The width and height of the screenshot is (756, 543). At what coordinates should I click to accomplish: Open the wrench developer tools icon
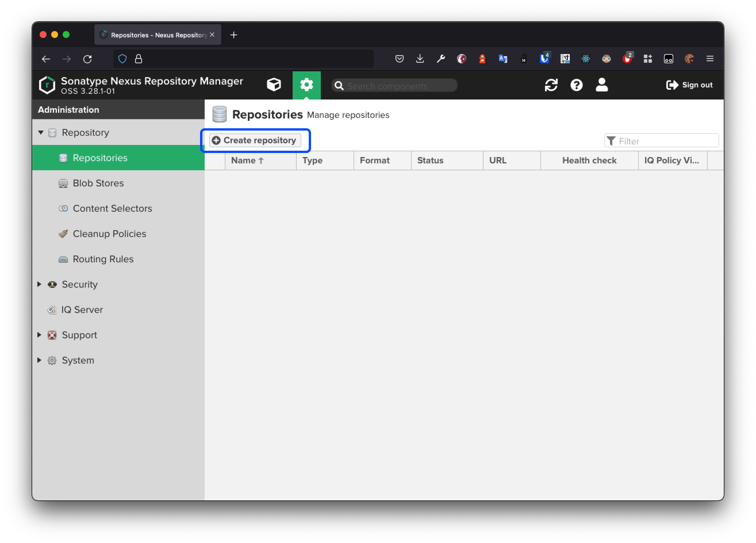point(441,59)
